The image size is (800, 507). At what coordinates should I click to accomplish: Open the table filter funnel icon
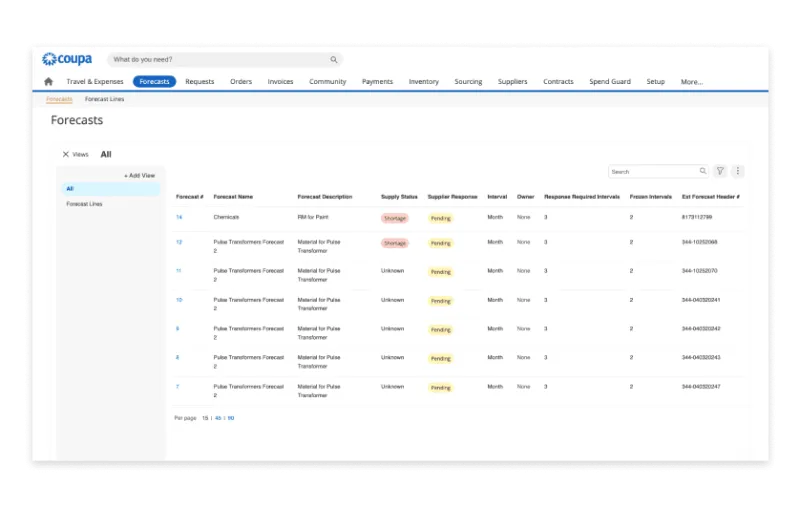tap(720, 171)
